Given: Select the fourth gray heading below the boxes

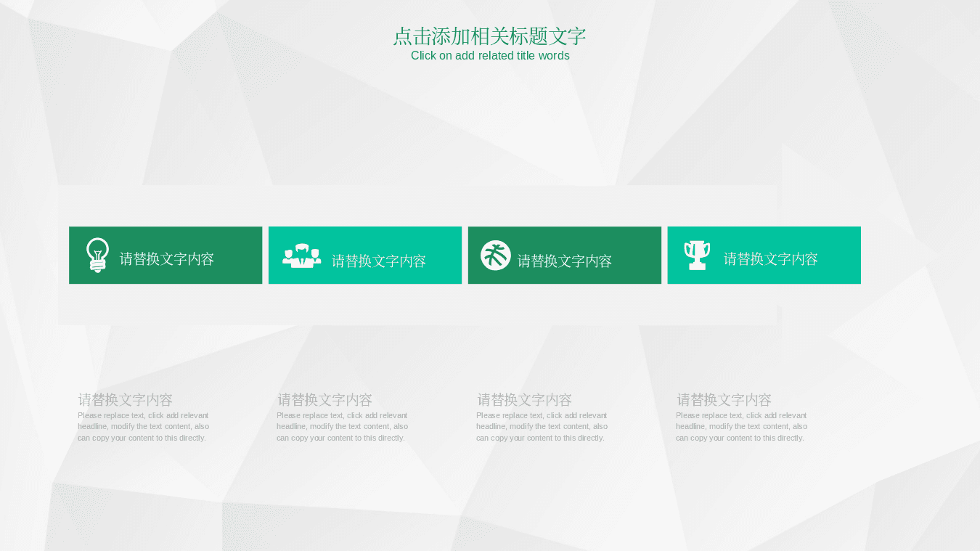Looking at the screenshot, I should (x=724, y=400).
